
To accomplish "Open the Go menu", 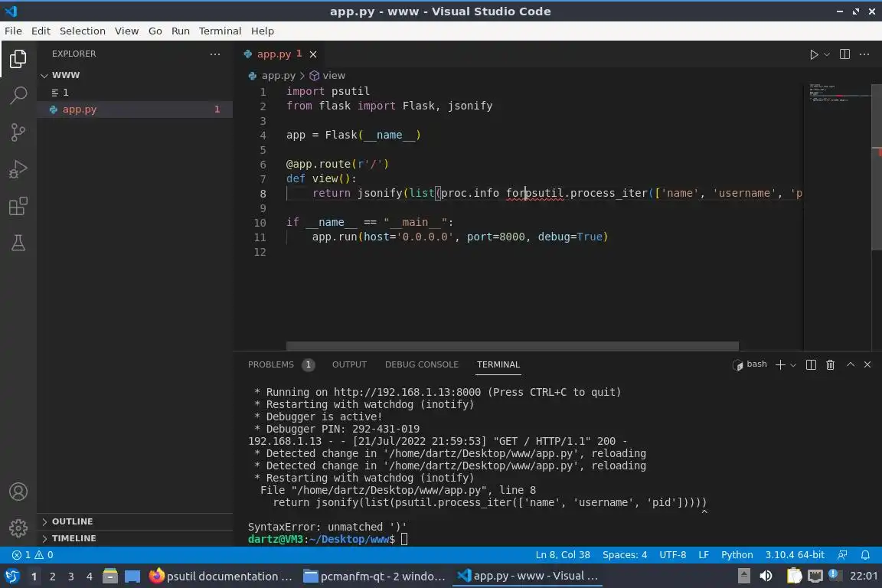I will pyautogui.click(x=155, y=31).
